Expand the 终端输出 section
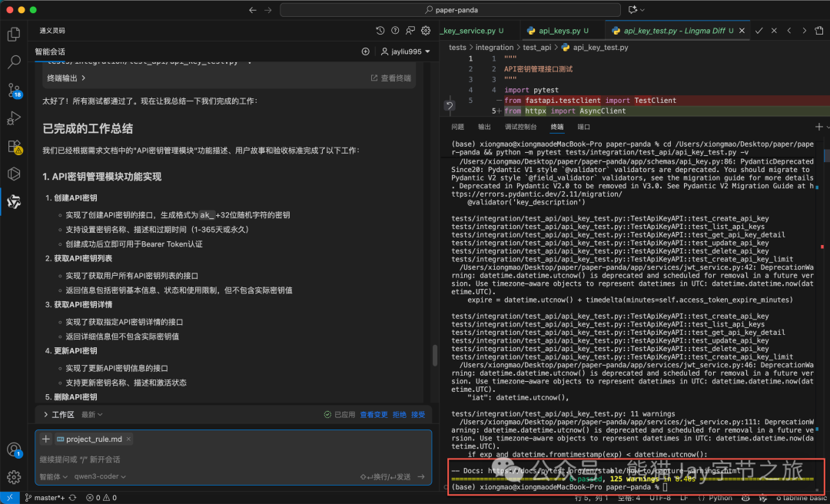The height and width of the screenshot is (504, 830). tap(66, 78)
